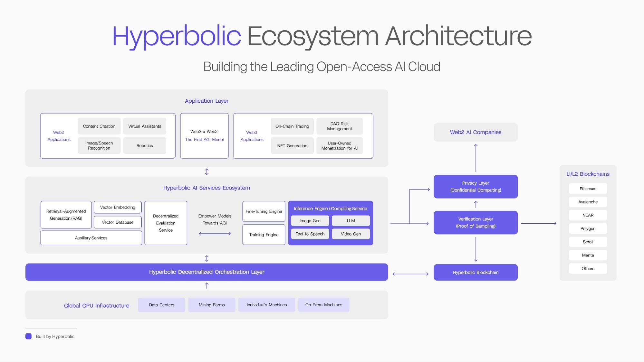Click the Manta box
This screenshot has width=644, height=362.
(588, 255)
